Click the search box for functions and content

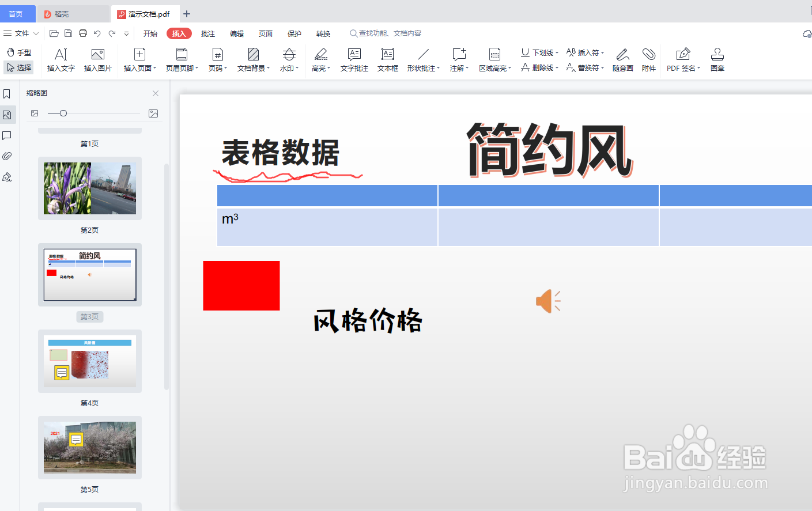click(x=386, y=33)
